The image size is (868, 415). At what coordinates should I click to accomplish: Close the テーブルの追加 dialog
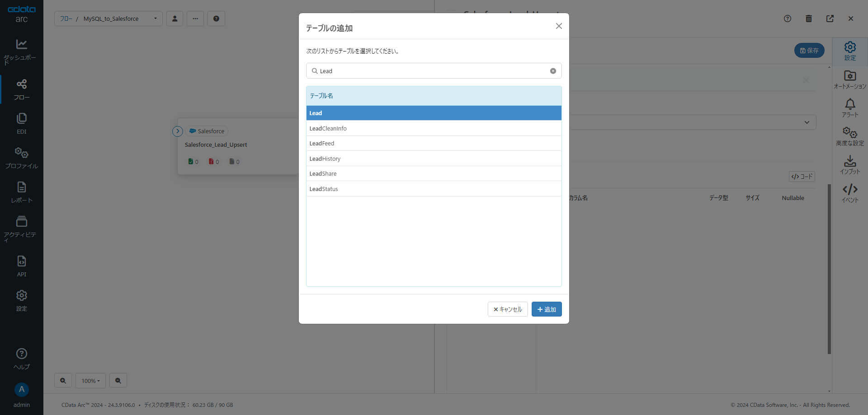[x=559, y=26]
